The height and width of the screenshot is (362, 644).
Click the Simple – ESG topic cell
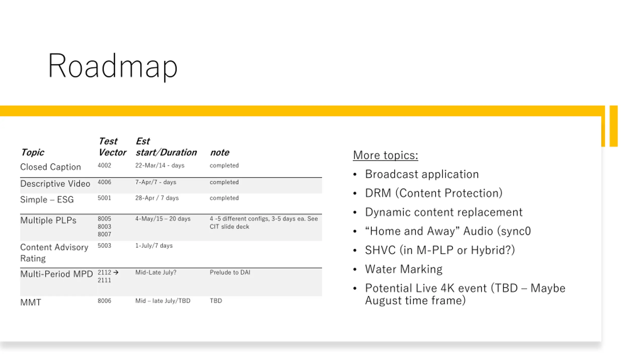[47, 200]
